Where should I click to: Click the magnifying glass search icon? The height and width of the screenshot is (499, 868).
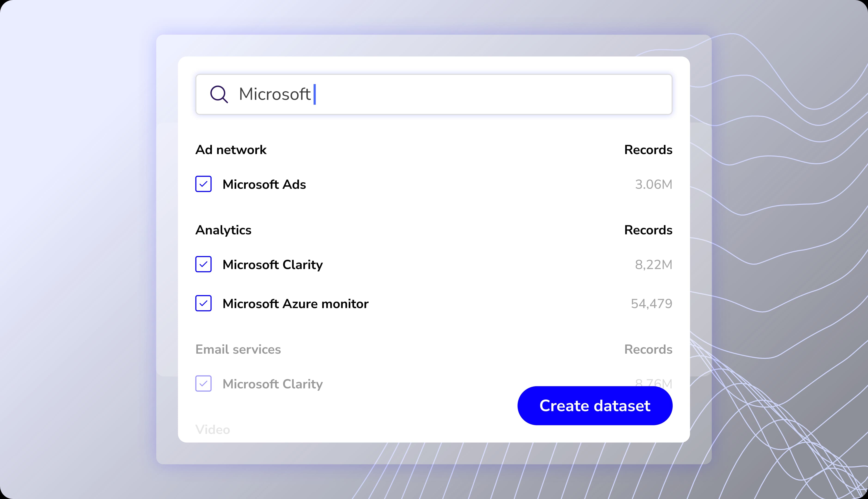click(220, 94)
